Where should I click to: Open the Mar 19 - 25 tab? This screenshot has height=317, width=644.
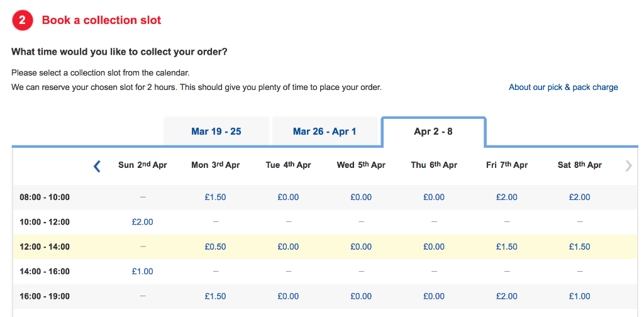point(216,131)
